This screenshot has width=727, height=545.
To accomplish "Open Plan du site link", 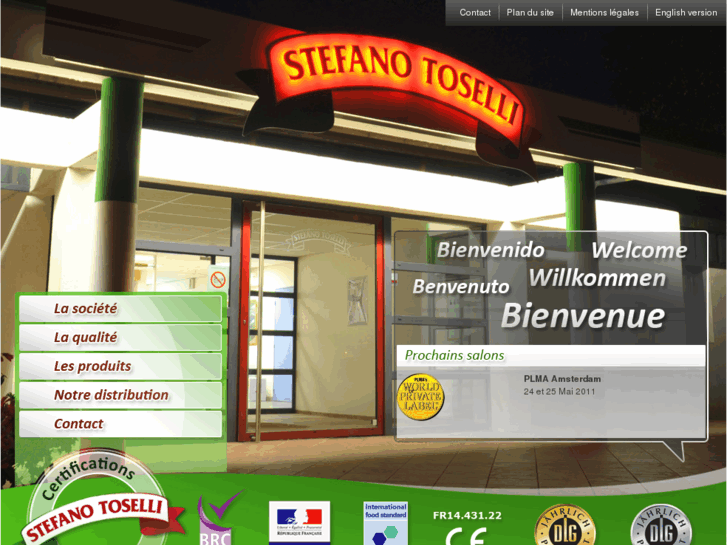I will (x=530, y=13).
